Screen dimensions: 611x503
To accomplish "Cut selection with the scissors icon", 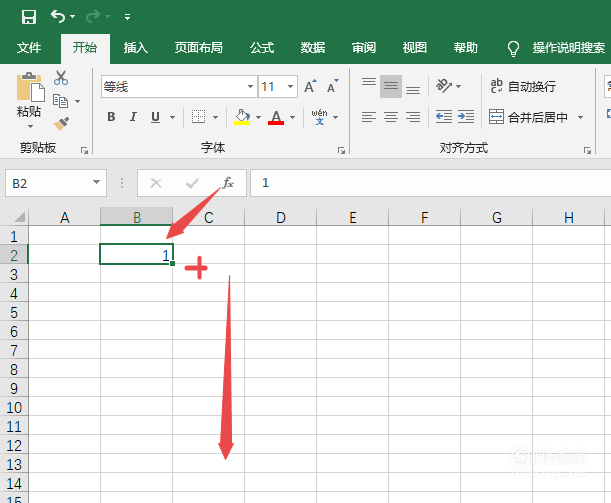I will [61, 78].
